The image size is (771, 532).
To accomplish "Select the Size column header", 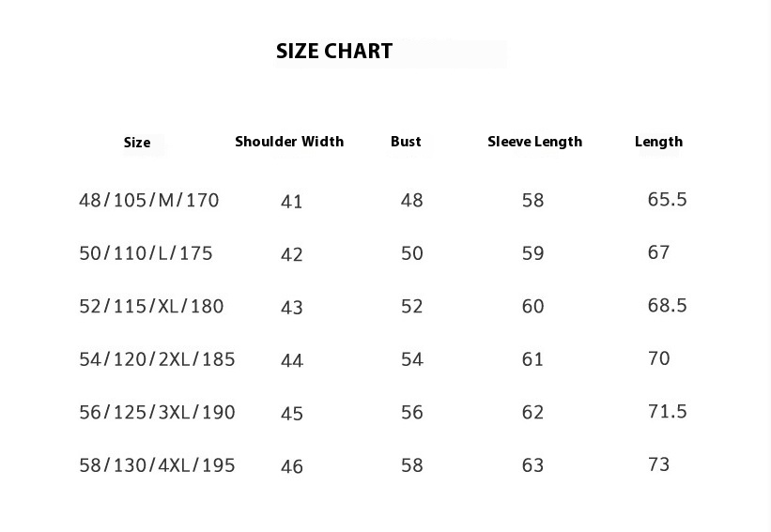I will coord(137,143).
